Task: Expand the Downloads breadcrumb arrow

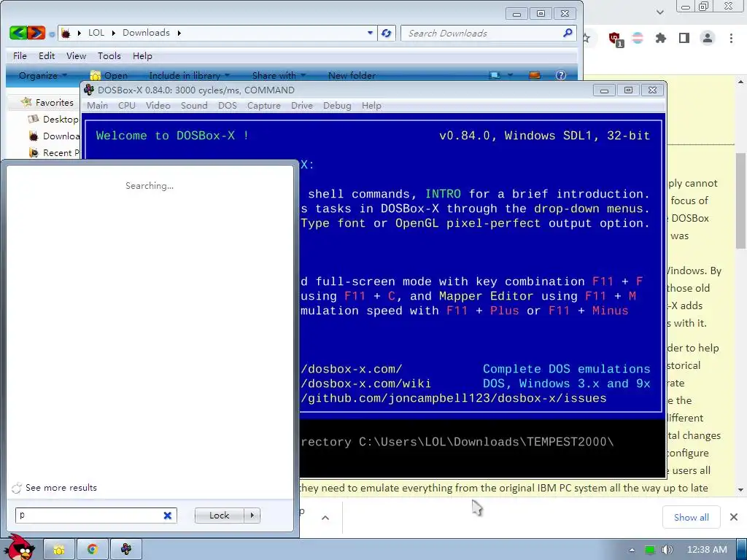Action: point(179,33)
